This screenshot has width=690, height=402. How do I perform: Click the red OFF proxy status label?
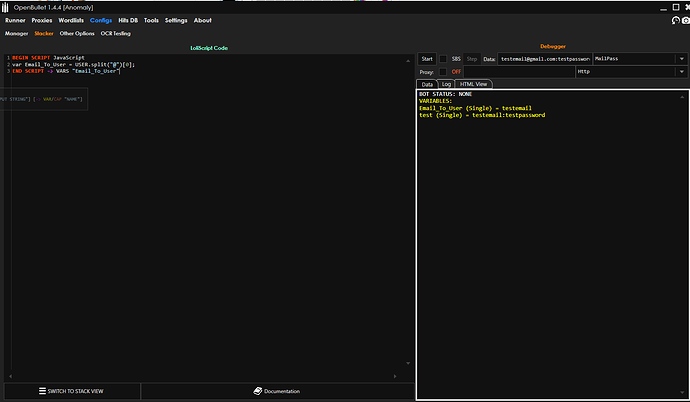pyautogui.click(x=456, y=72)
